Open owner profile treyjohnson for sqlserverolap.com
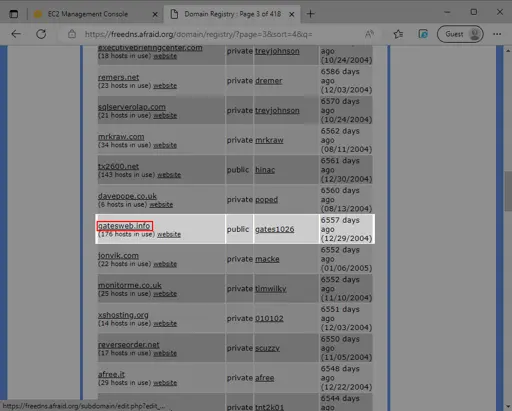The height and width of the screenshot is (411, 512). tap(277, 110)
